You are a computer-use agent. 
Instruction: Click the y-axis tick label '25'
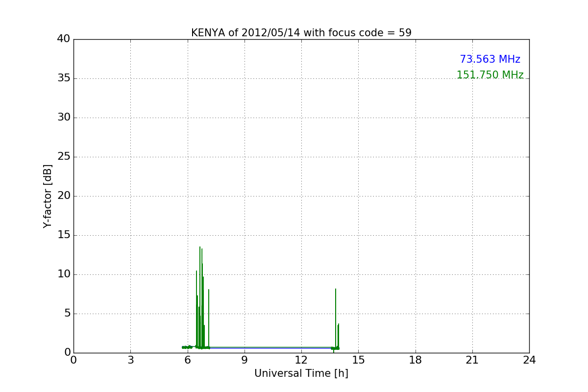point(64,157)
